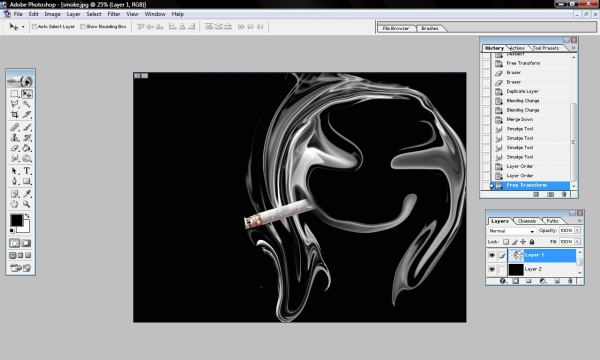Toggle lock position
This screenshot has width=600, height=360.
(523, 242)
